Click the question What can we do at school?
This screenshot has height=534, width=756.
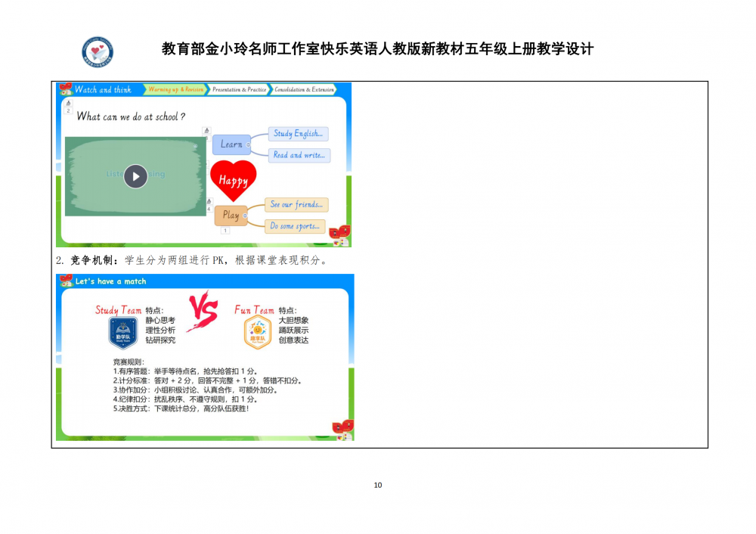click(x=131, y=116)
